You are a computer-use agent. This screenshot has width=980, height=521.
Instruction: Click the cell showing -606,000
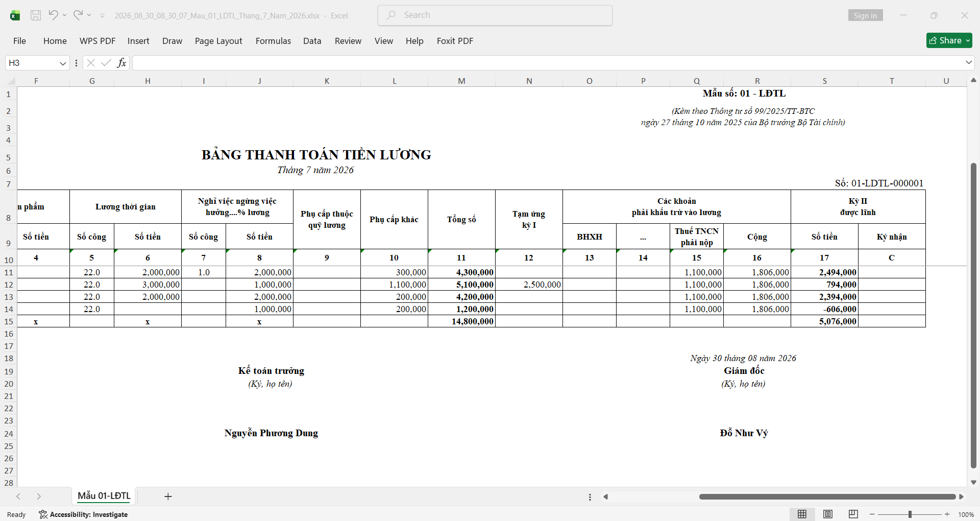pos(824,309)
